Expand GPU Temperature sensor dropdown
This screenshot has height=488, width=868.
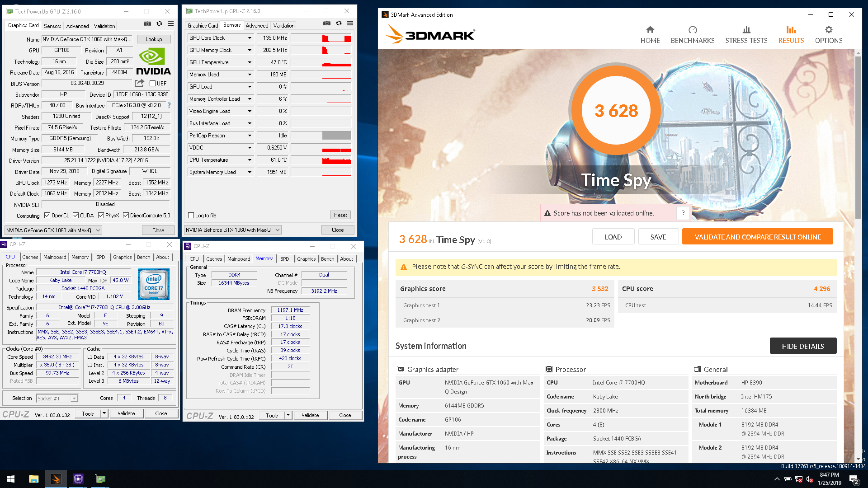250,62
